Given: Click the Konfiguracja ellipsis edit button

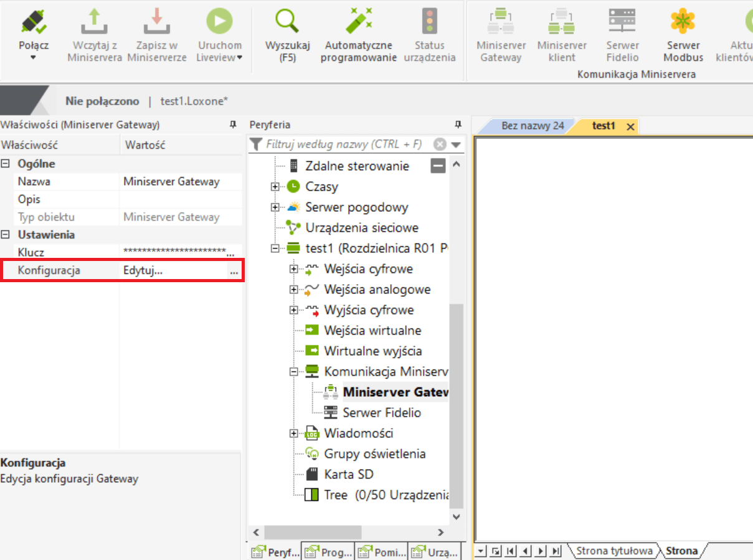Looking at the screenshot, I should pyautogui.click(x=234, y=272).
